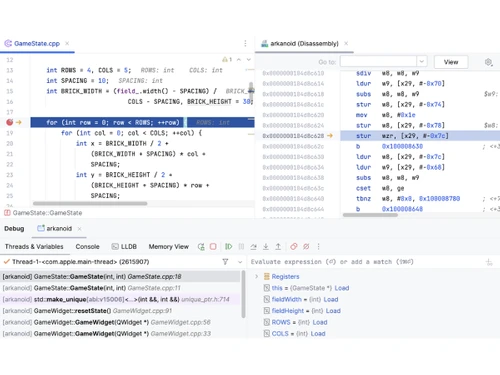Screen dimensions: 500x375
Task: Toggle breakpoint on line 18
Action: (x=10, y=122)
